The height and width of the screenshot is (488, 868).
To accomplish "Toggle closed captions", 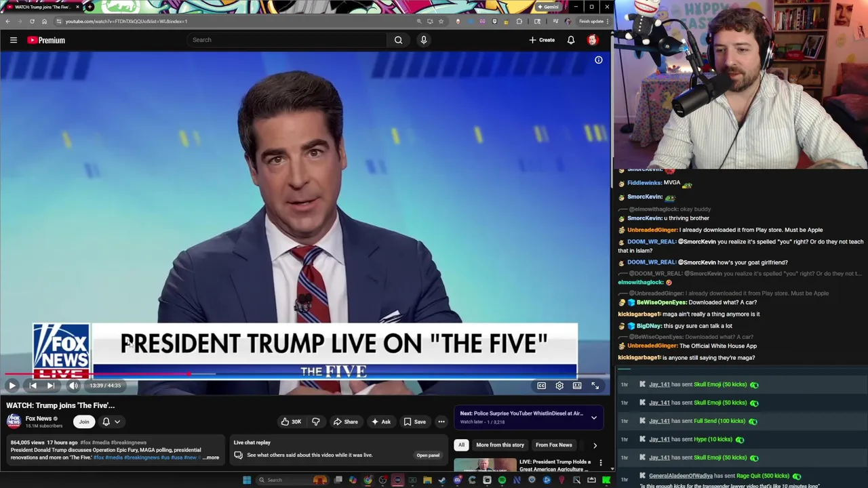I will click(x=542, y=386).
